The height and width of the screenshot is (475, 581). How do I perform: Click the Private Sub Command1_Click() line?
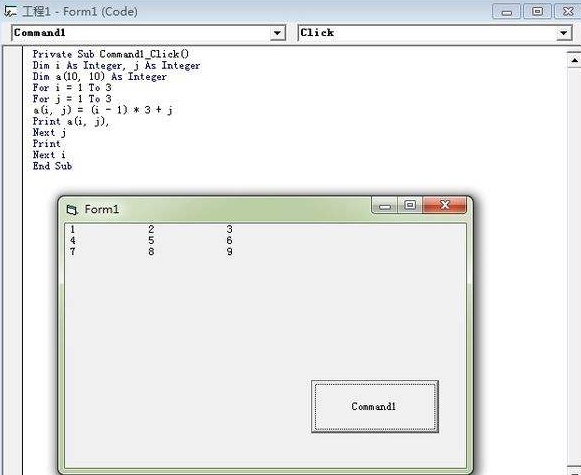[111, 54]
